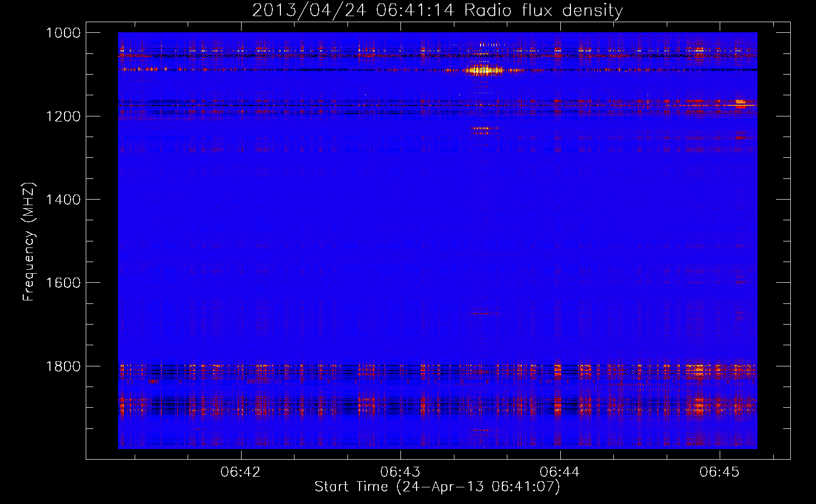Select the 1000 frequency axis label

[64, 33]
